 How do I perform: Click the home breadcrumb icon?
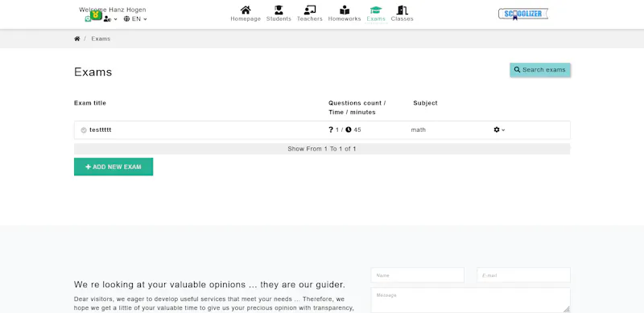tap(76, 39)
